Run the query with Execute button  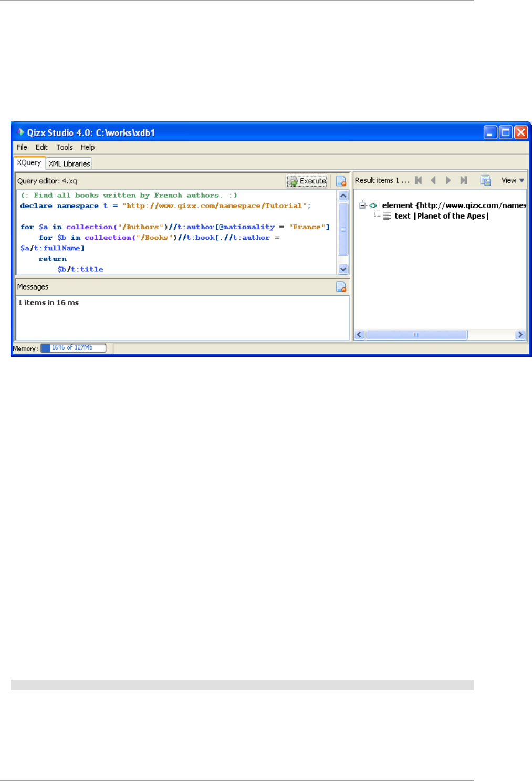tap(307, 181)
